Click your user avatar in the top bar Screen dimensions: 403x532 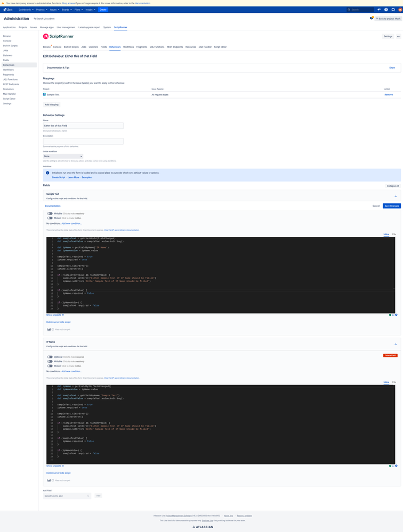(x=400, y=9)
